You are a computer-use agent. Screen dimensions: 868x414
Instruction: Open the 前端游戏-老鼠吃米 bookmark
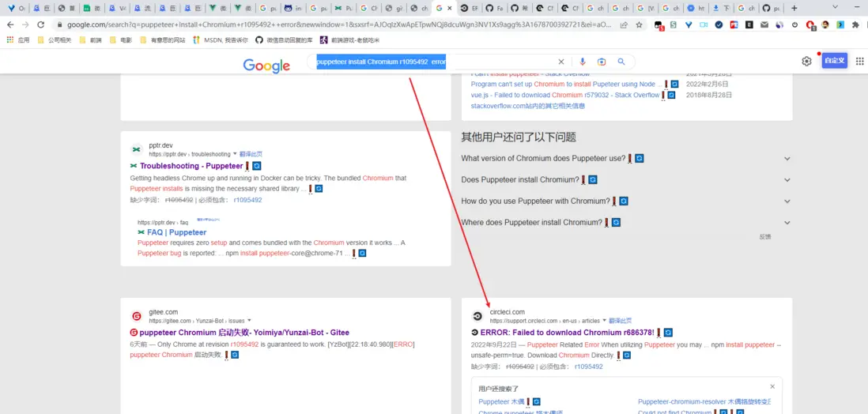349,40
